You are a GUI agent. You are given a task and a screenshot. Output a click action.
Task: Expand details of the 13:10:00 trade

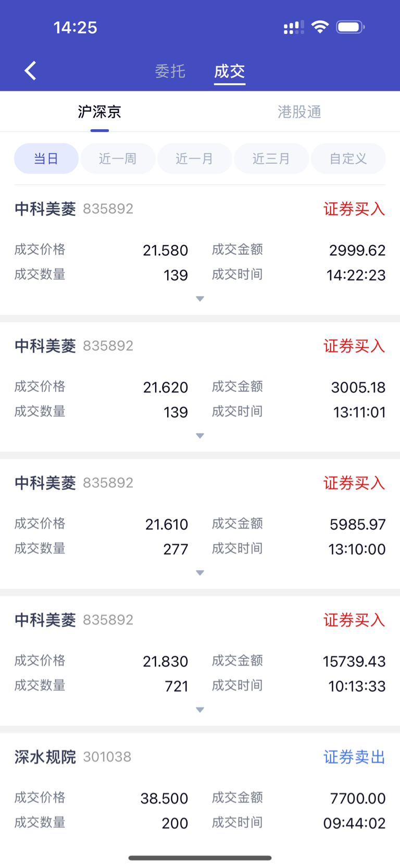click(x=200, y=573)
